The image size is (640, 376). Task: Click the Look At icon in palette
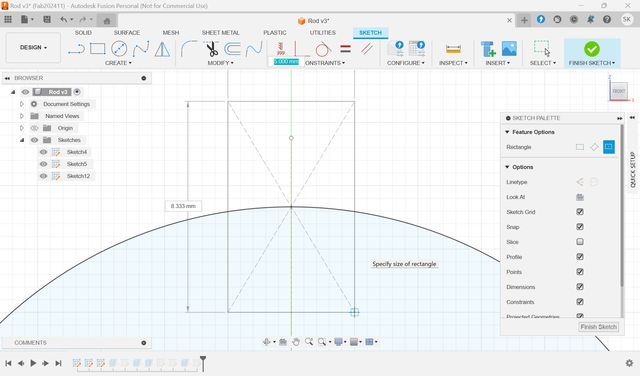(580, 197)
